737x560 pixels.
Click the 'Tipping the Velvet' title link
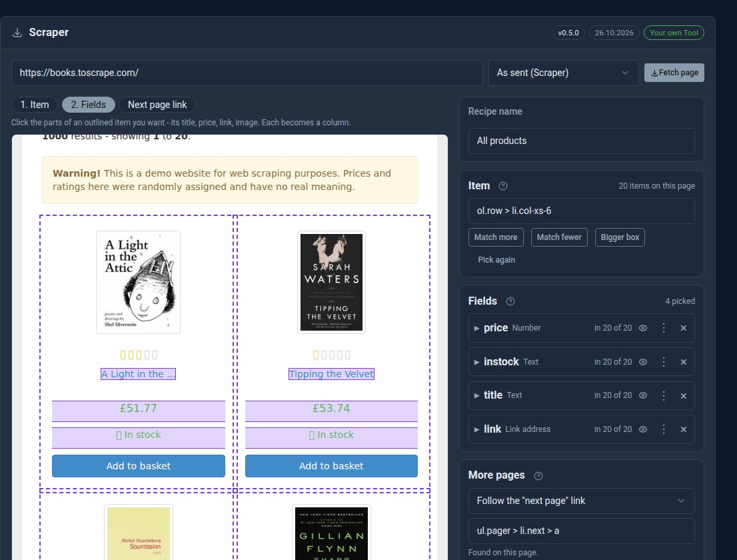pyautogui.click(x=331, y=374)
